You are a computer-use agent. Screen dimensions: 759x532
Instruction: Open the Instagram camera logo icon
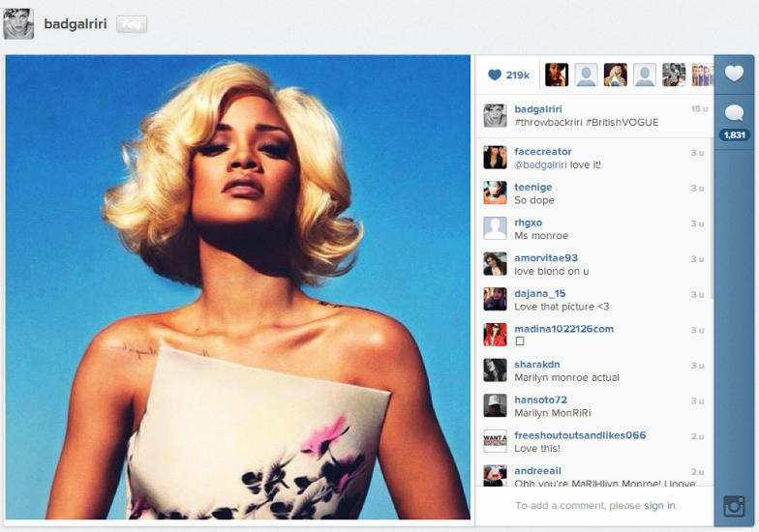734,506
